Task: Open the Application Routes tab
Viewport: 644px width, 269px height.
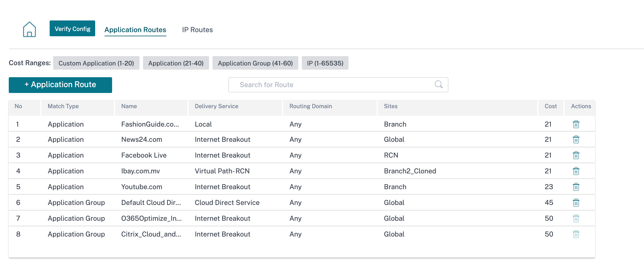Action: [x=135, y=30]
